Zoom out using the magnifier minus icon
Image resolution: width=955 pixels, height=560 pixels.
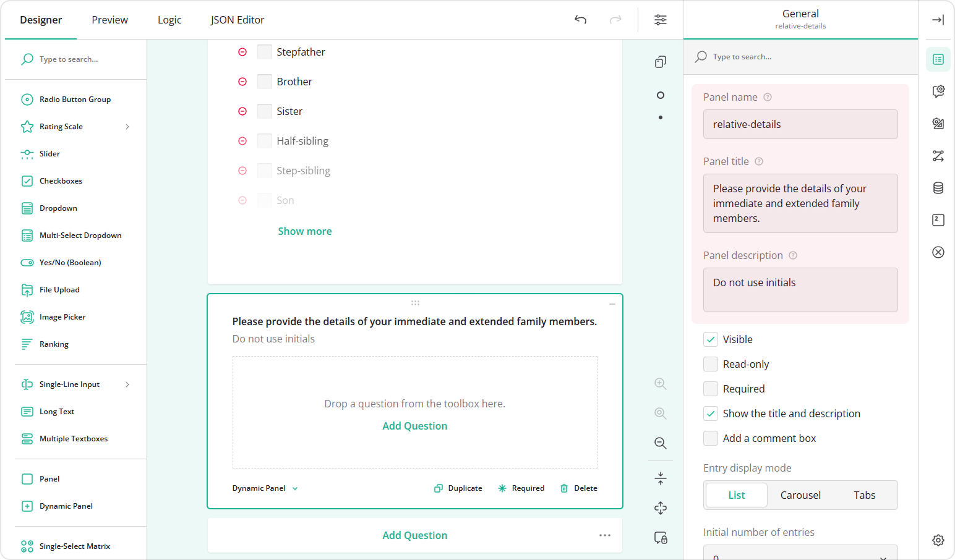660,443
